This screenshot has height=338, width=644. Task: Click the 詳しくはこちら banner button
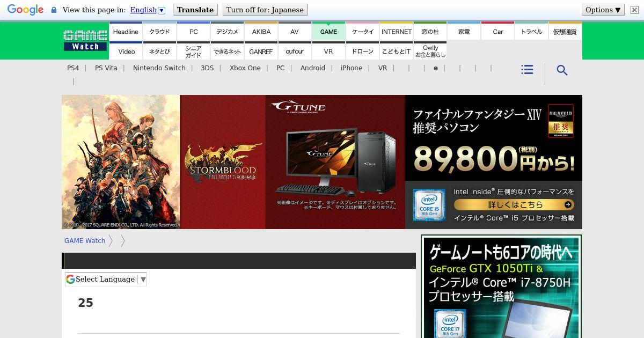click(x=514, y=204)
